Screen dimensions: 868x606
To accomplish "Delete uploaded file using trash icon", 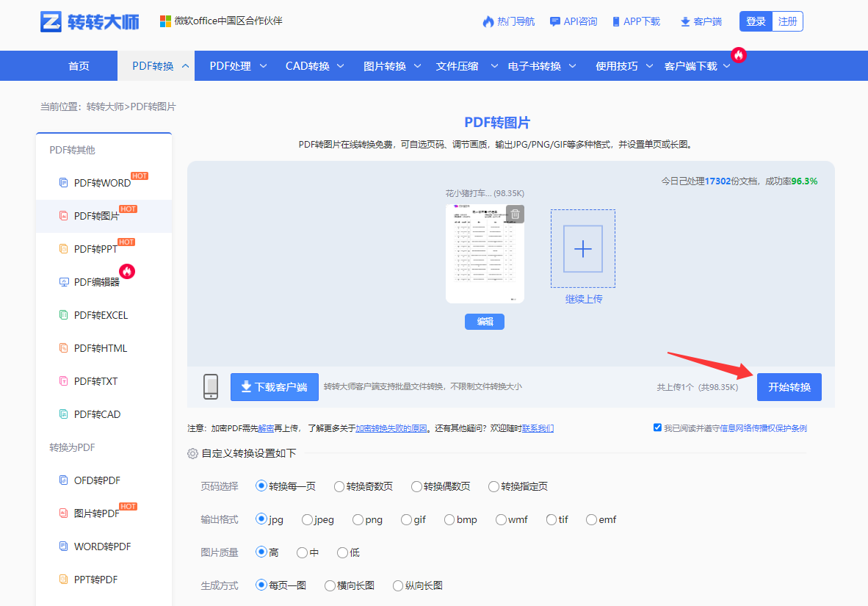I will coord(515,214).
